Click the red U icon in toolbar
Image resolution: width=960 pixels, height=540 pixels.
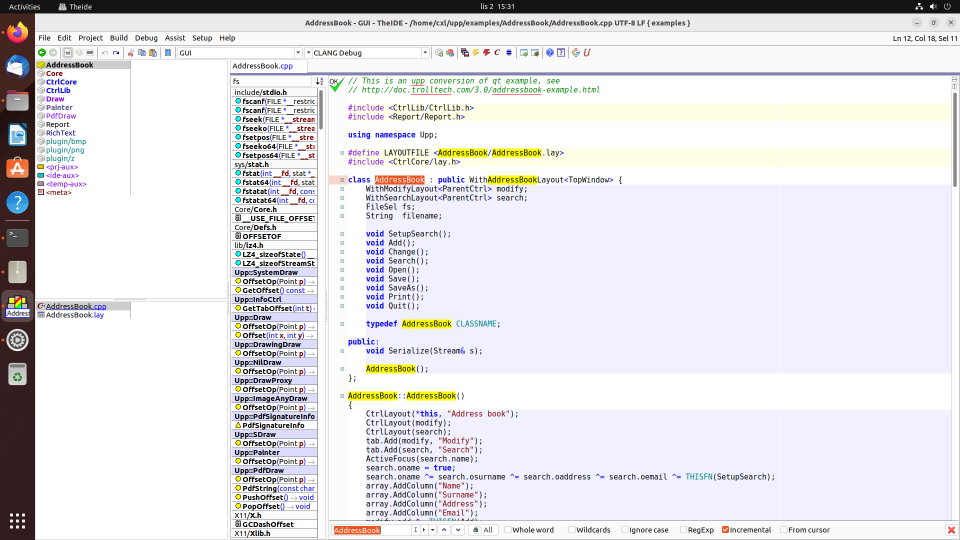tap(587, 52)
